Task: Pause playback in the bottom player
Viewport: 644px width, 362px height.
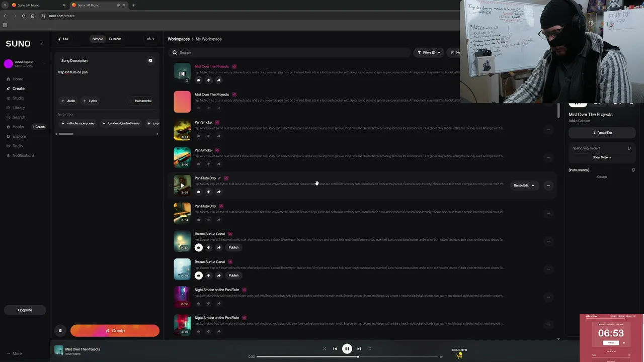Action: point(347,348)
